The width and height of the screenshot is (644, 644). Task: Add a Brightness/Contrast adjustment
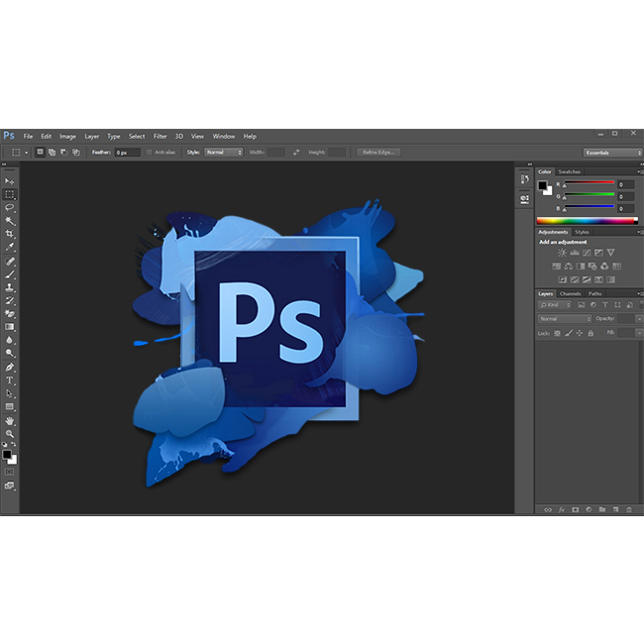click(x=562, y=253)
